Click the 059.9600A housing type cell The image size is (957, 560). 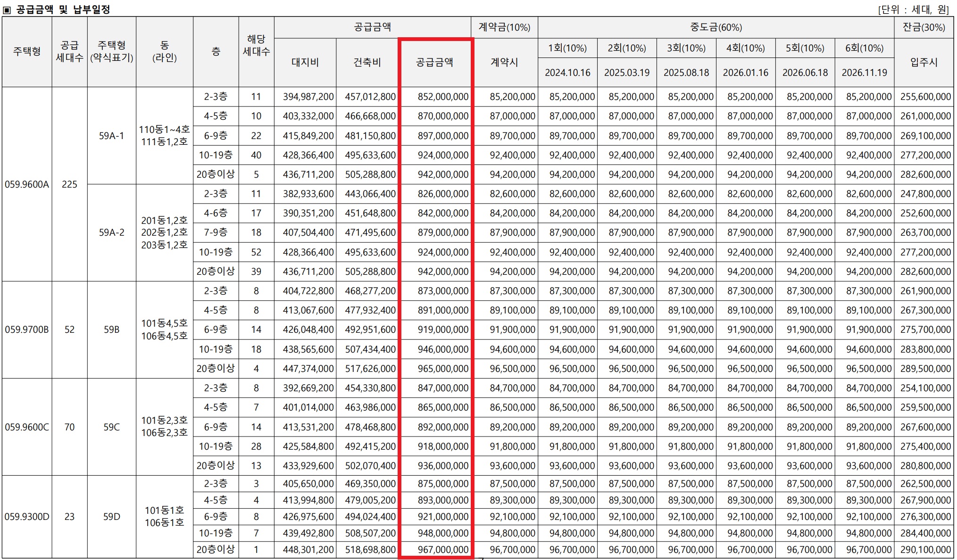tap(27, 184)
